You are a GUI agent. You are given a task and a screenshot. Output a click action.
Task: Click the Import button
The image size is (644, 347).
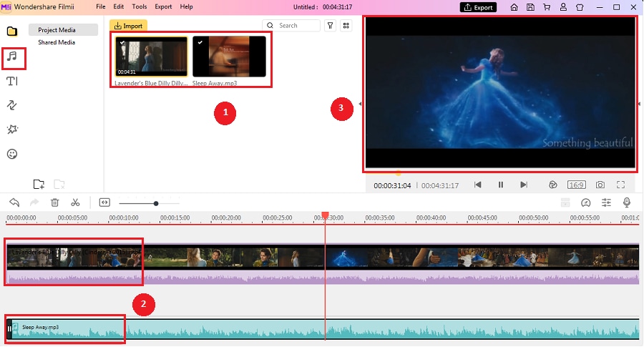click(x=128, y=26)
